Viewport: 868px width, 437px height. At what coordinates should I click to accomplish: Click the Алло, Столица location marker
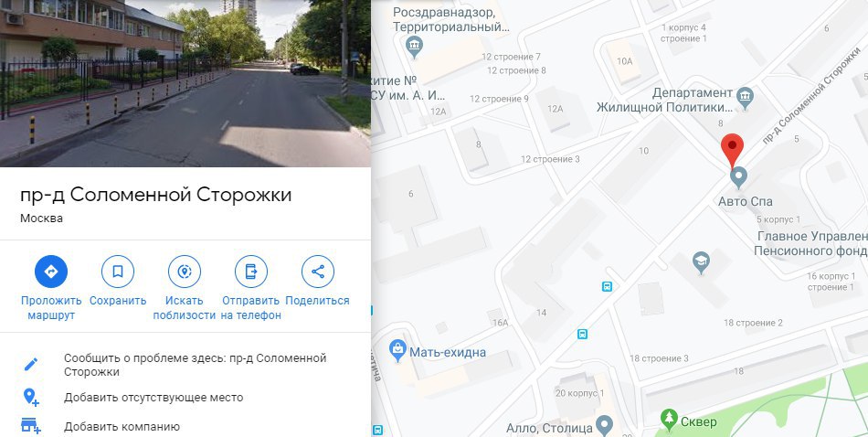click(x=604, y=425)
